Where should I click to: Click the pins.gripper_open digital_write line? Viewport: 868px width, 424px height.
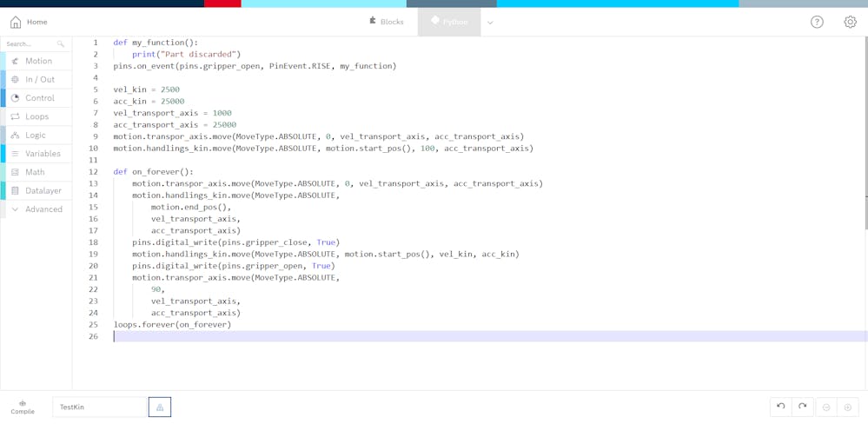point(234,266)
